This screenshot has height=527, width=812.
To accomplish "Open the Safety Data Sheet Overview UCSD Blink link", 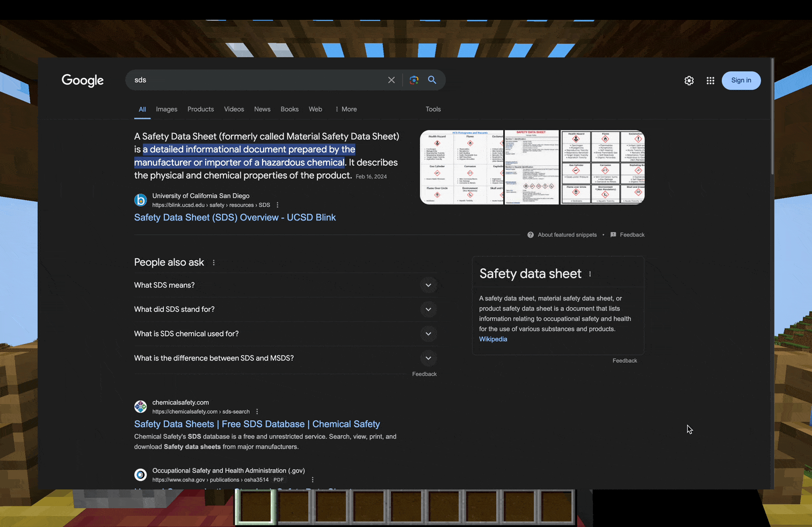I will pyautogui.click(x=235, y=217).
